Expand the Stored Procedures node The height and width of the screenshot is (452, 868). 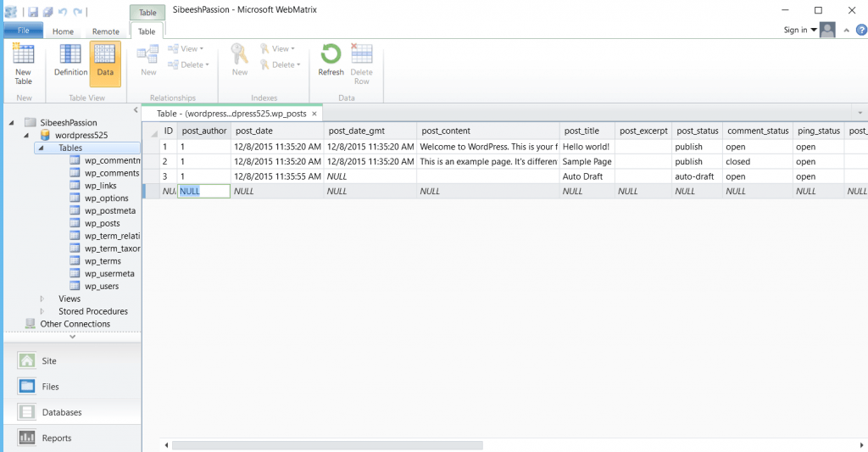point(42,311)
